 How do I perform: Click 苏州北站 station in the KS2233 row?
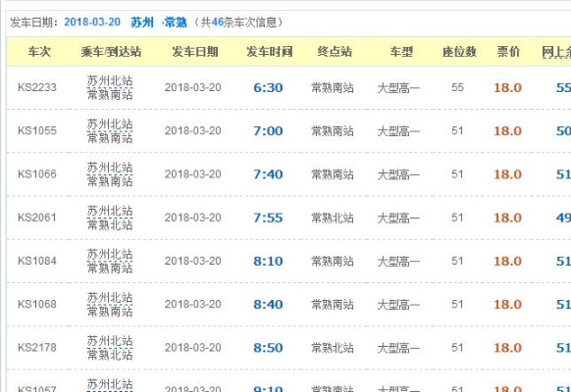[110, 80]
